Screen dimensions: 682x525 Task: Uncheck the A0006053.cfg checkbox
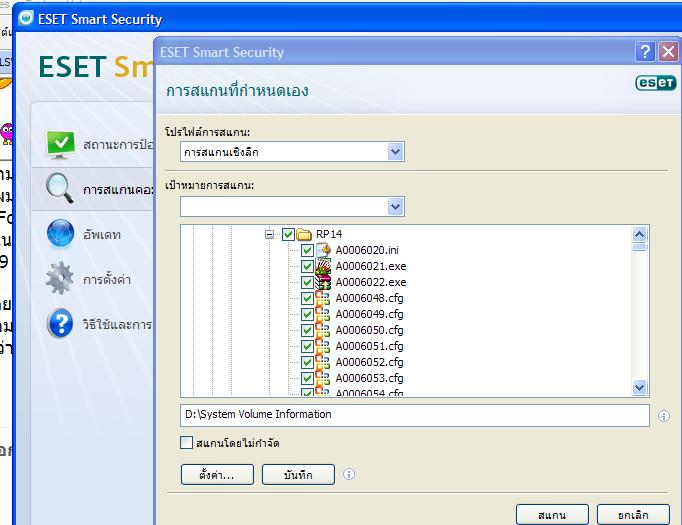click(308, 378)
